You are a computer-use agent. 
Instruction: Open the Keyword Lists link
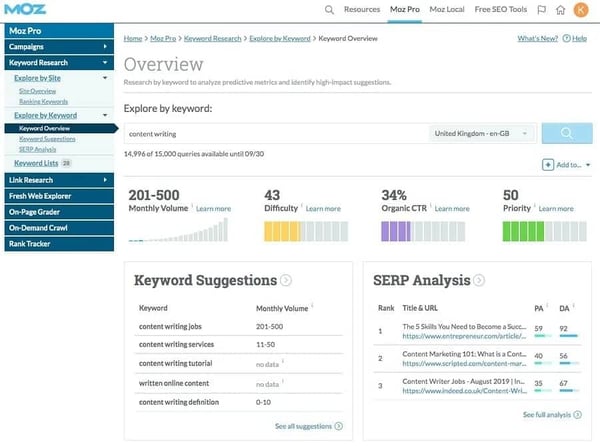[x=36, y=163]
